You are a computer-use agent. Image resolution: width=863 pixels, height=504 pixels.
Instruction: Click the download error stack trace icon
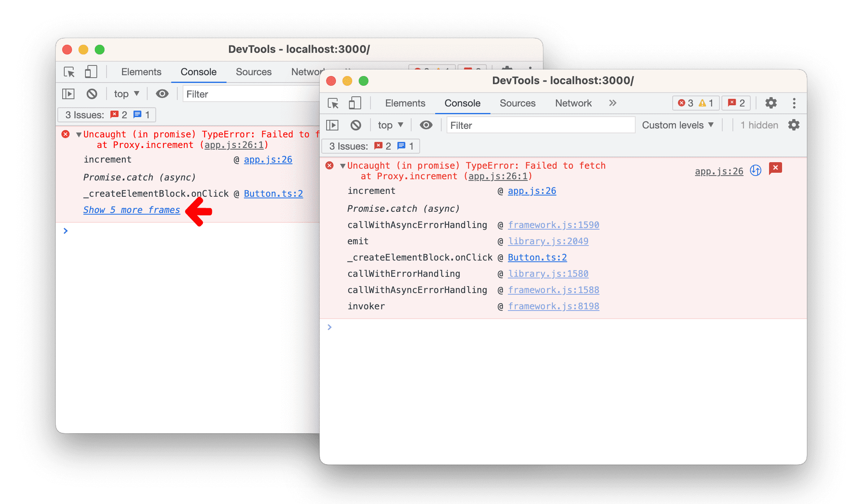(x=756, y=168)
